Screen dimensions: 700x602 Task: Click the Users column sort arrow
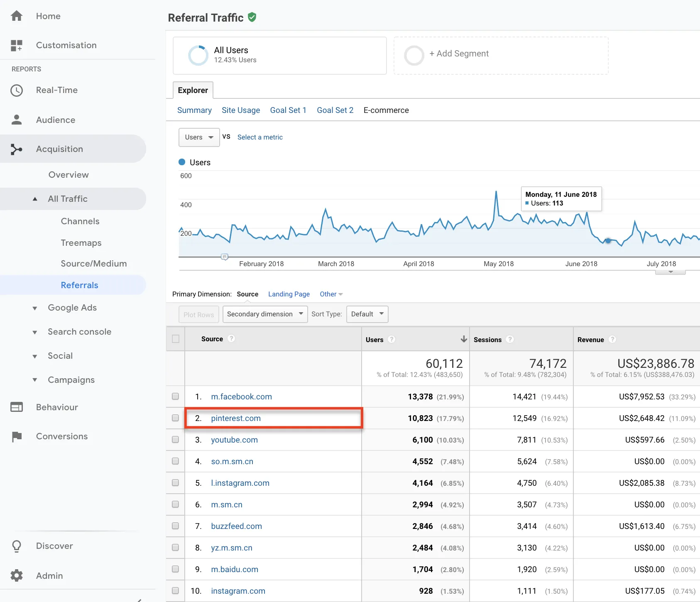[464, 339]
